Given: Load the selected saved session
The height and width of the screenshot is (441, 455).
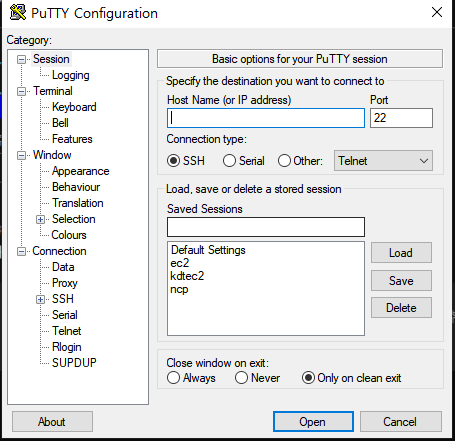Looking at the screenshot, I should click(401, 253).
